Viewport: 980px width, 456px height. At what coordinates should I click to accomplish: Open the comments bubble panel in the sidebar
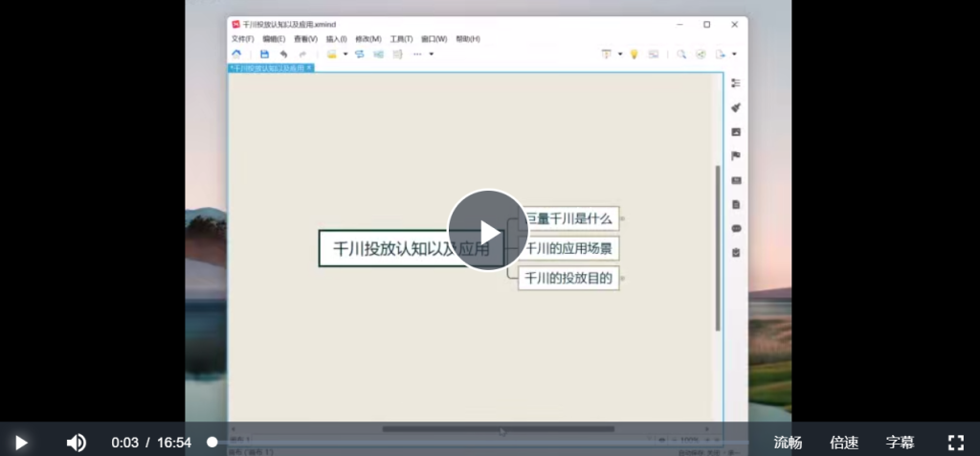click(x=736, y=229)
